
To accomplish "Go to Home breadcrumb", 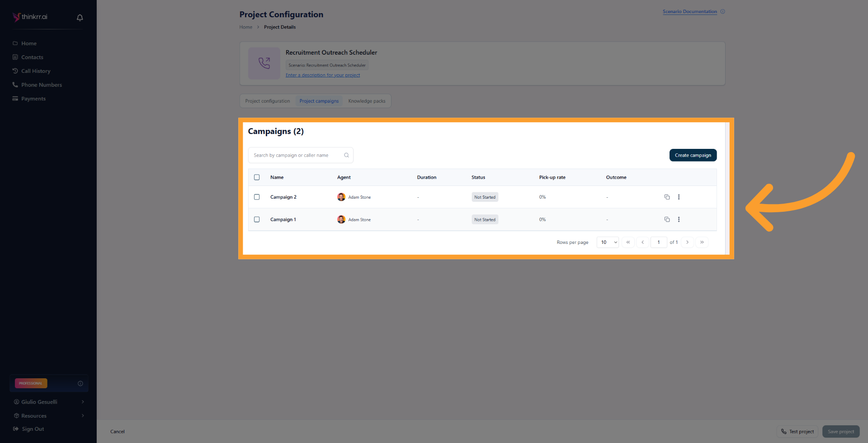I will (246, 27).
